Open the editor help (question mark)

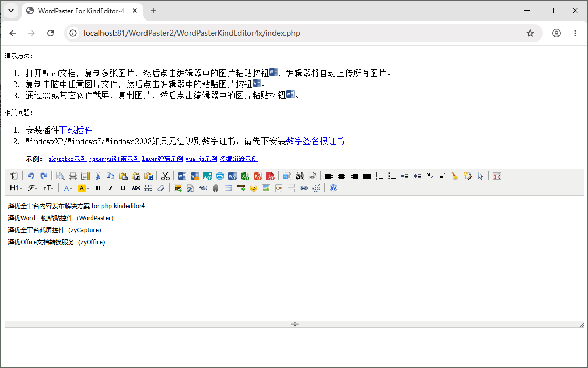point(333,188)
